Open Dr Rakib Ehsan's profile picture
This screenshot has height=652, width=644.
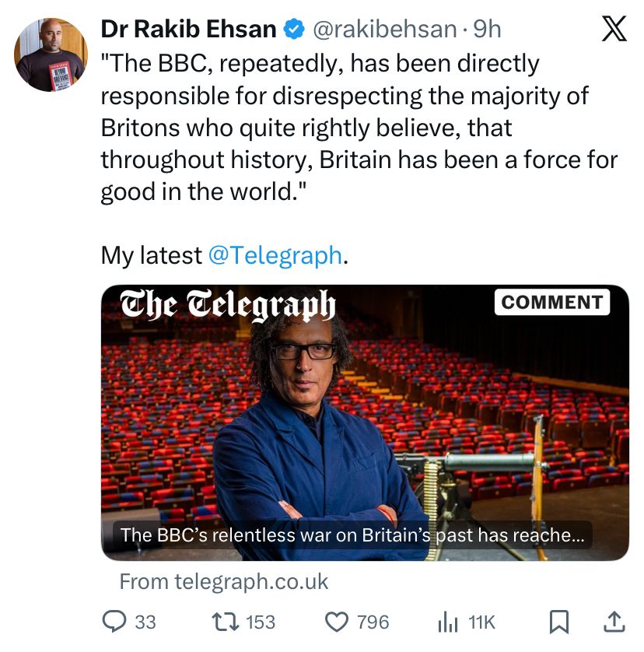pos(51,54)
